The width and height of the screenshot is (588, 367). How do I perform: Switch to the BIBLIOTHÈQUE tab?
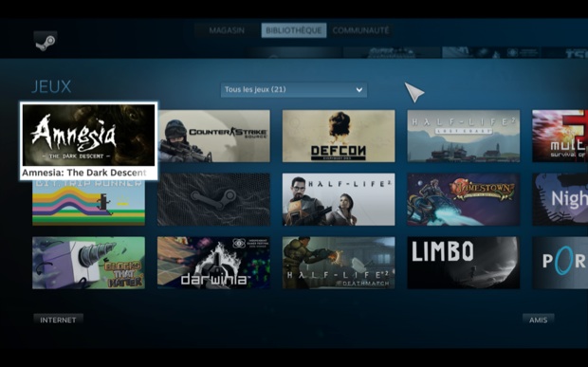pos(294,30)
